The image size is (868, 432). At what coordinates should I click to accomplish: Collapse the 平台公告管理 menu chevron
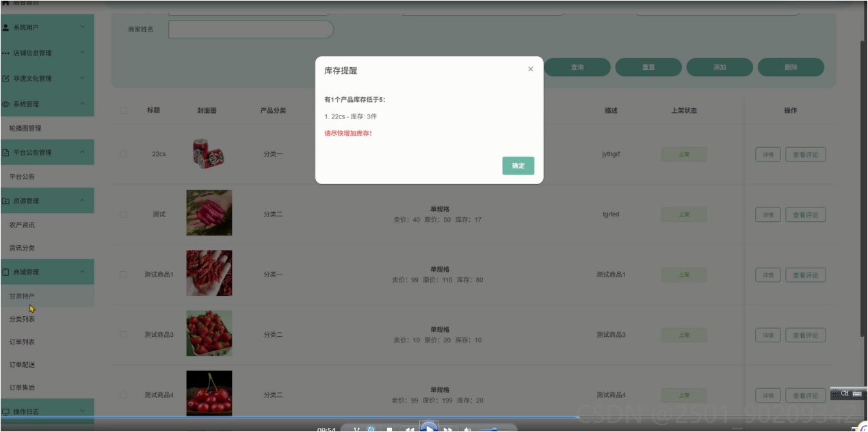click(82, 153)
